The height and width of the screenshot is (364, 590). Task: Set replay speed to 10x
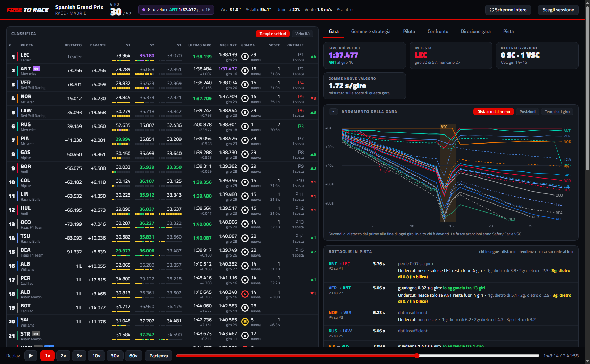(96, 356)
